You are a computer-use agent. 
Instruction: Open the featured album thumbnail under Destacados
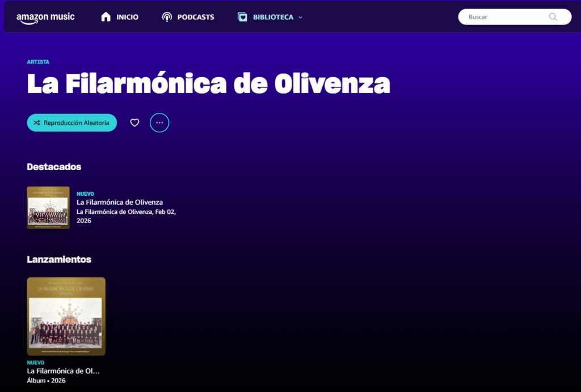(x=48, y=208)
